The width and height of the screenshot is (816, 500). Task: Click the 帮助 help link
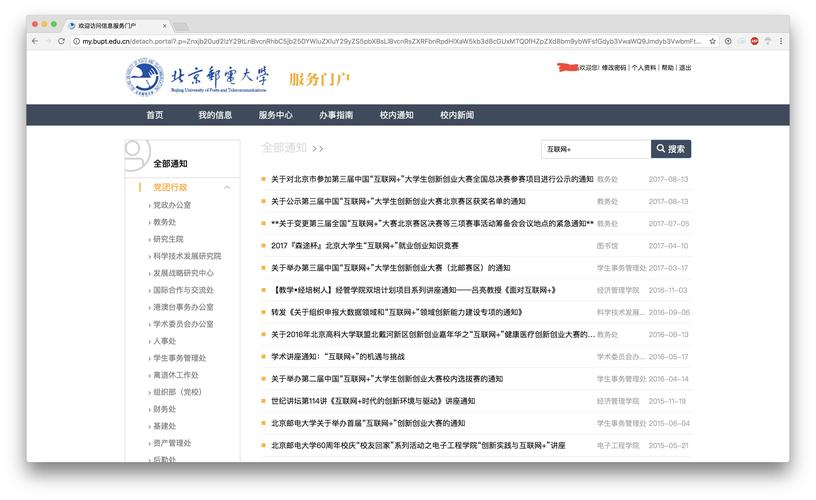[668, 68]
